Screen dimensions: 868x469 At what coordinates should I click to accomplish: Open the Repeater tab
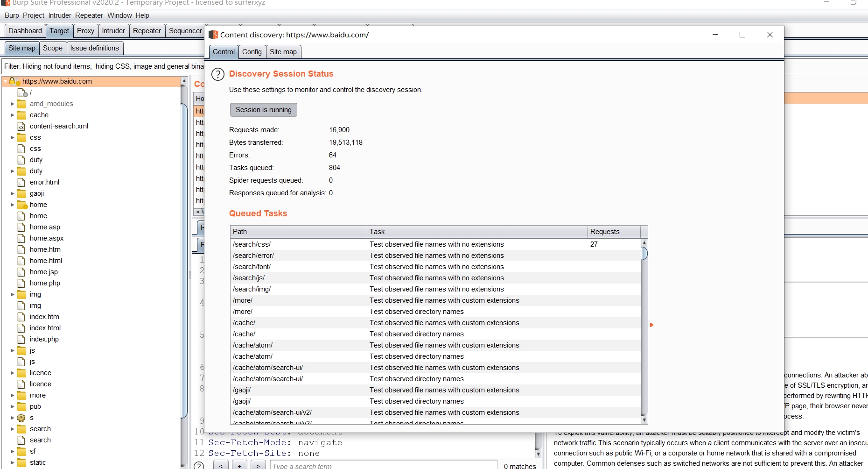click(x=147, y=31)
